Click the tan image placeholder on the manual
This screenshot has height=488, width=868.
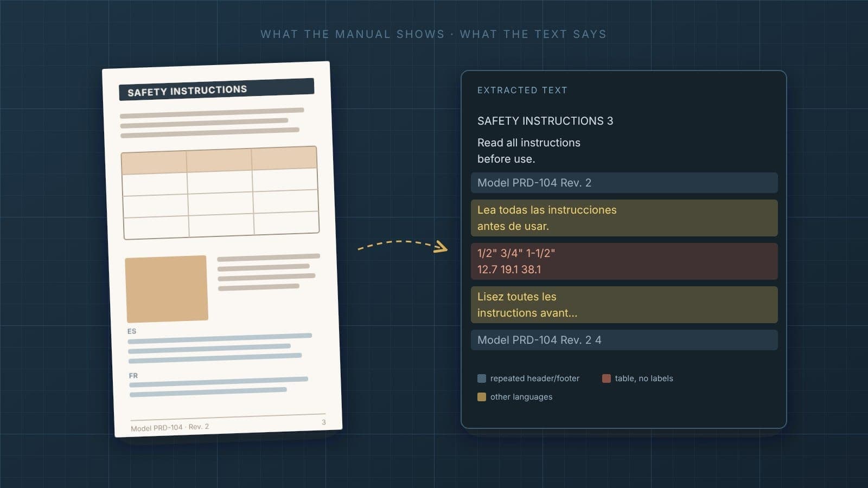tap(167, 289)
